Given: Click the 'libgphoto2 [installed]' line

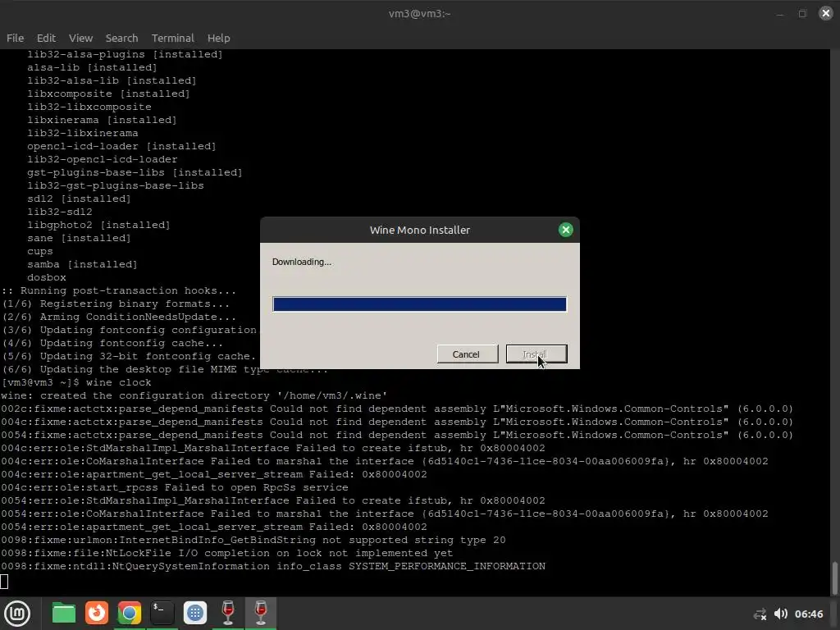Looking at the screenshot, I should [98, 225].
